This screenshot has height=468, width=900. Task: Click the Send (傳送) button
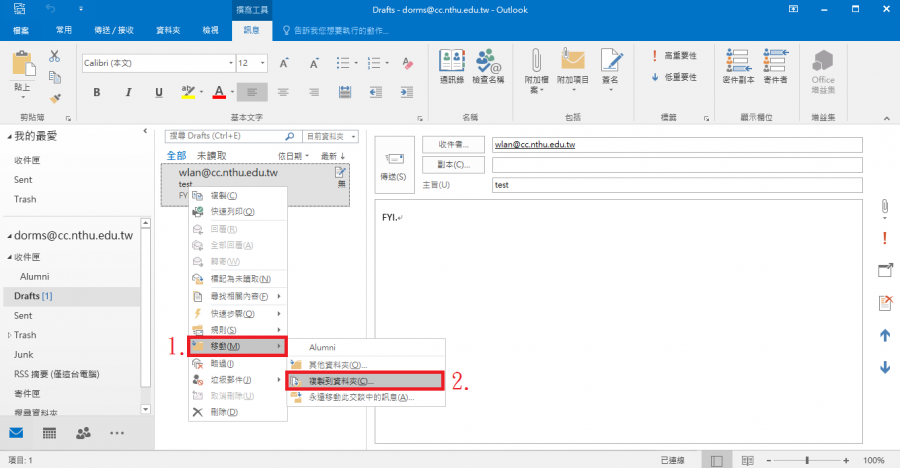pos(394,164)
